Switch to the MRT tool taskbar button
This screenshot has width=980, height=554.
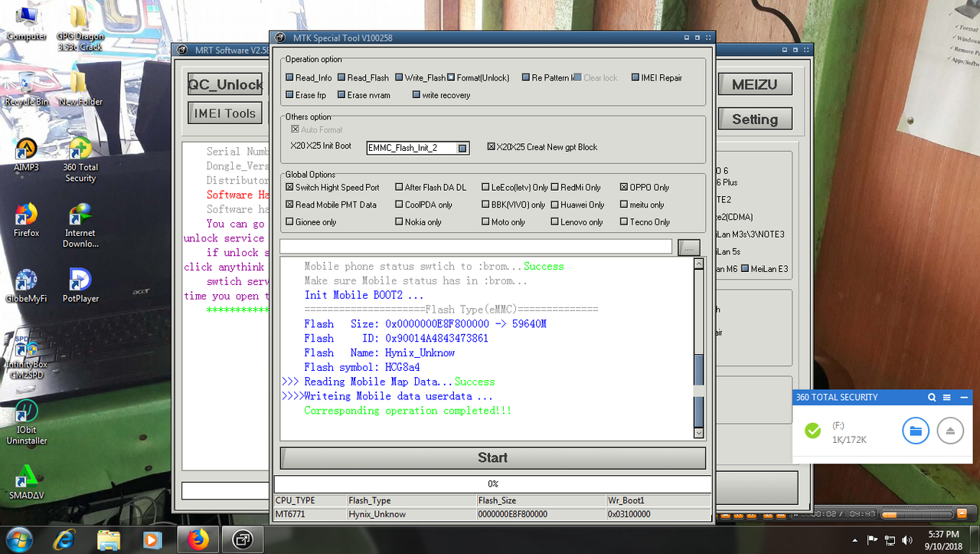tap(243, 540)
